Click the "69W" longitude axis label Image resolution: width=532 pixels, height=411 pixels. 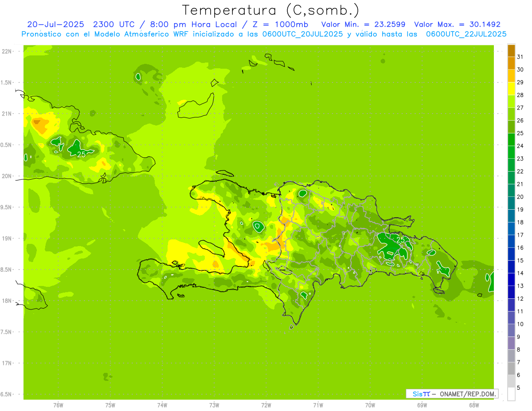422,405
